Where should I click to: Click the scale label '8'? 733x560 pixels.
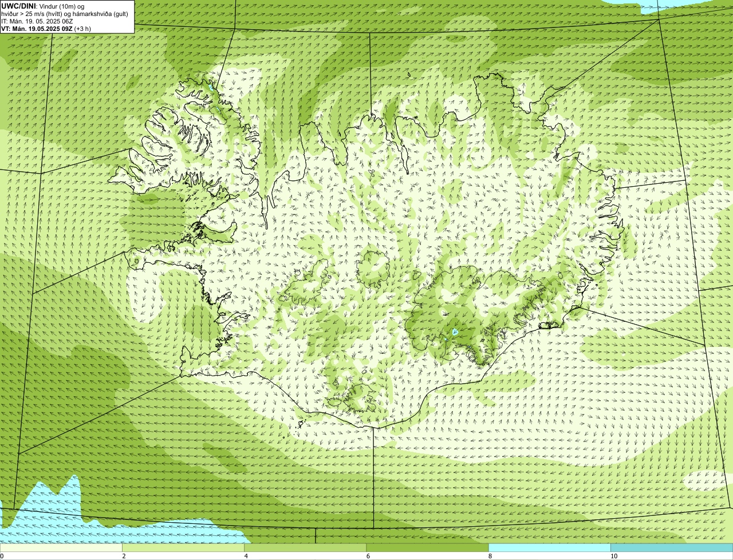pos(490,556)
